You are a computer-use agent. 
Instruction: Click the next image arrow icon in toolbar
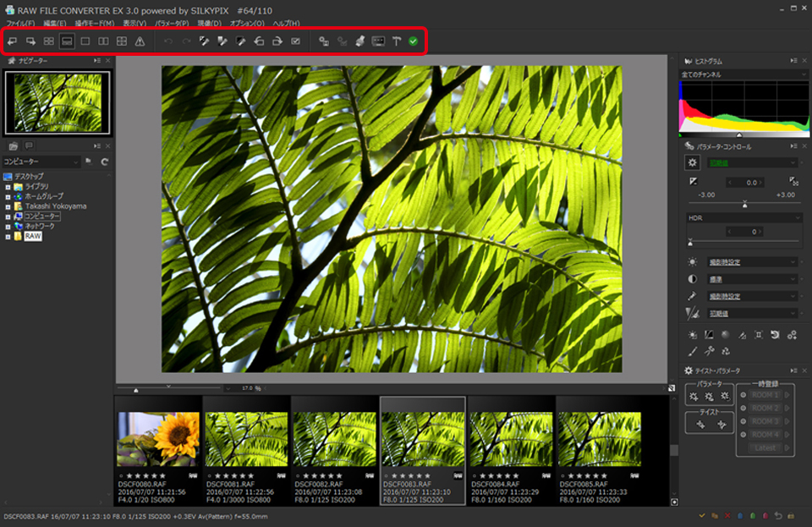click(x=30, y=41)
